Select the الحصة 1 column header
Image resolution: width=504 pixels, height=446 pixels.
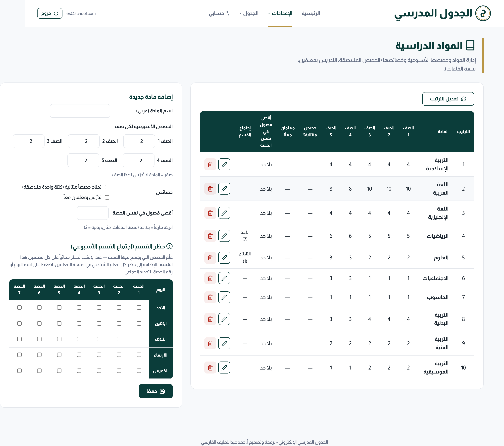click(139, 290)
